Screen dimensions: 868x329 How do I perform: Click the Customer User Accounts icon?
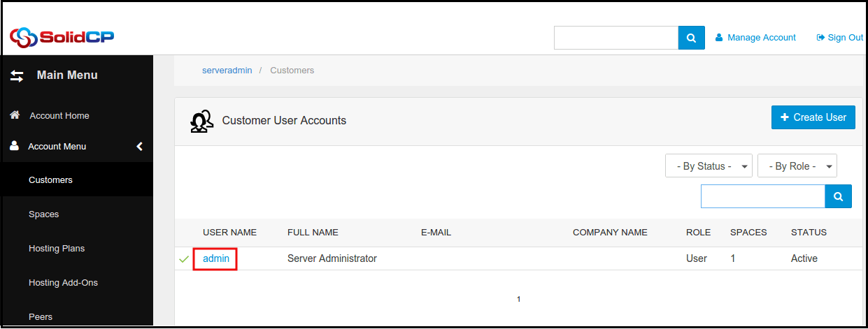click(x=201, y=121)
